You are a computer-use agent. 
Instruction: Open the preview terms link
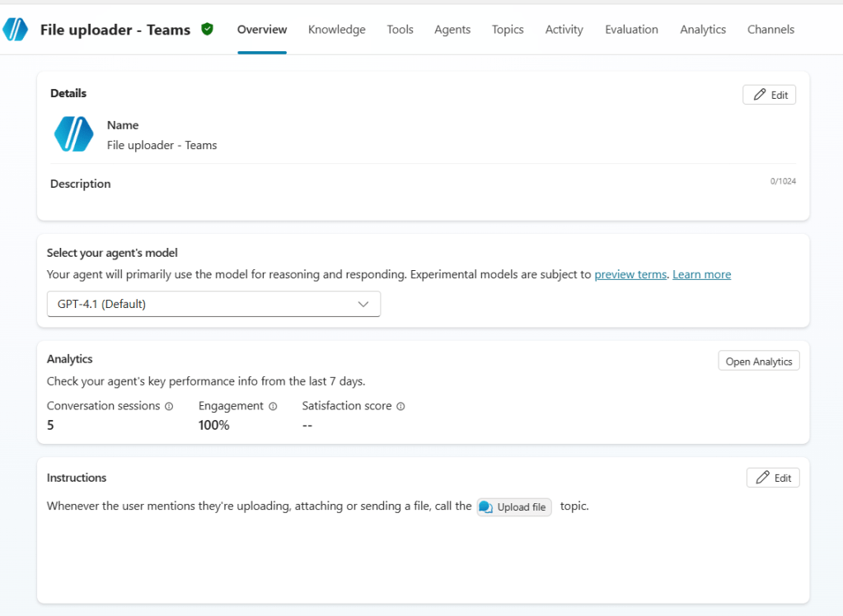tap(630, 274)
